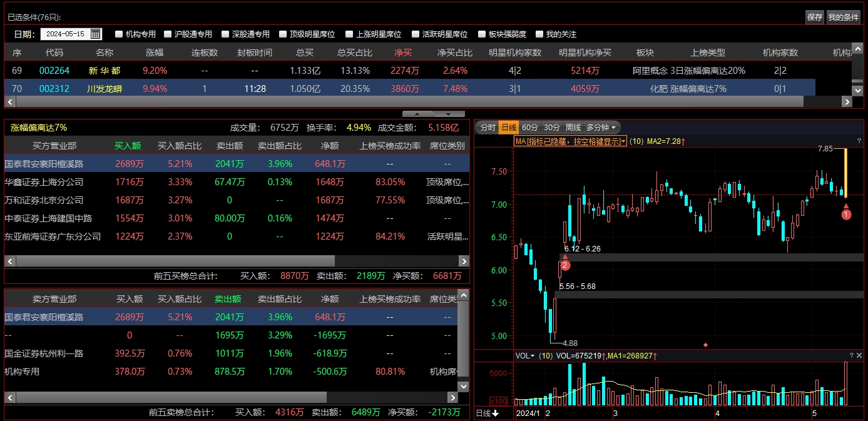Click the 上榜类型 column header
The height and width of the screenshot is (421, 868).
(x=708, y=53)
